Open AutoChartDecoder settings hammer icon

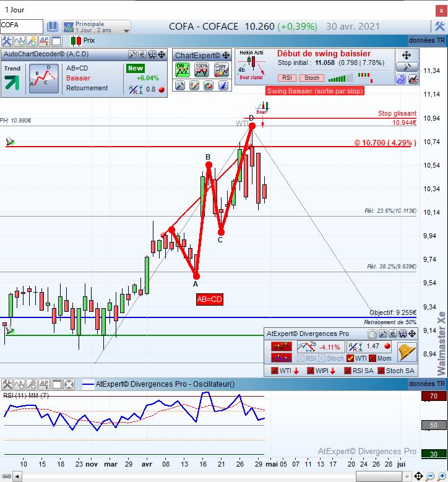pyautogui.click(x=132, y=54)
